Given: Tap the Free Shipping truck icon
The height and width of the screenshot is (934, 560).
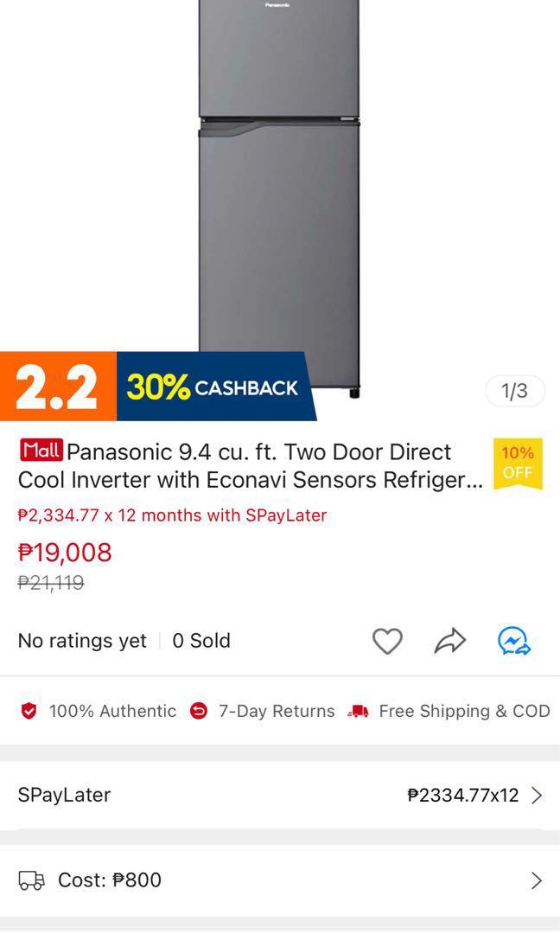Looking at the screenshot, I should (x=359, y=711).
